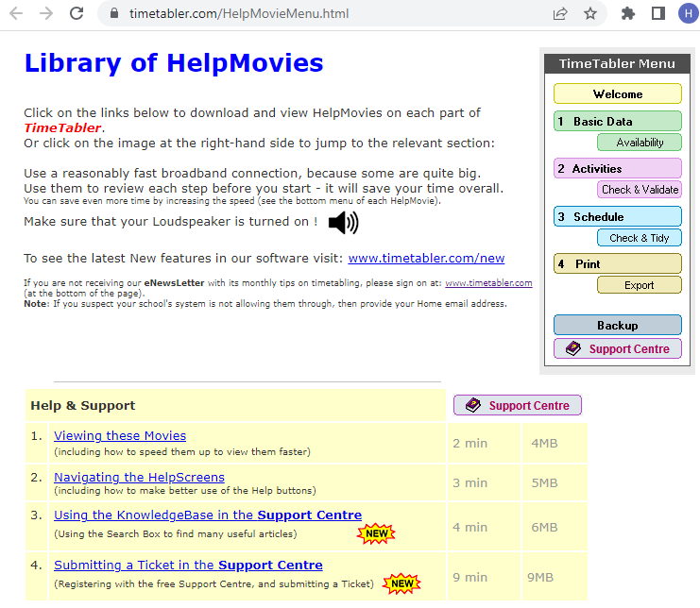Click the browser forward arrow
Image resolution: width=700 pixels, height=608 pixels.
(x=46, y=13)
